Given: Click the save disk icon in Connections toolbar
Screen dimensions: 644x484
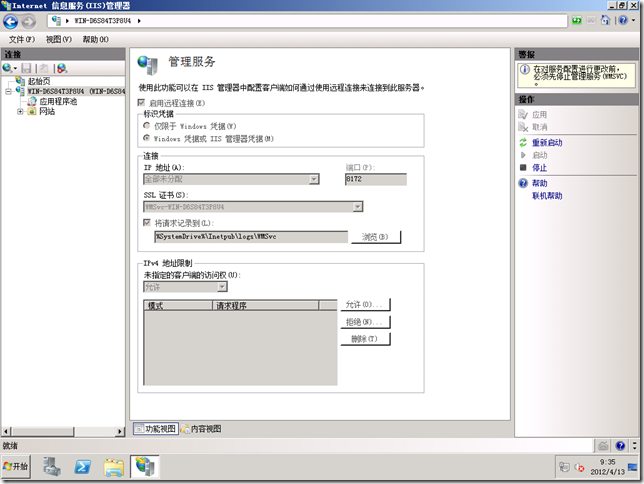Looking at the screenshot, I should (26, 68).
